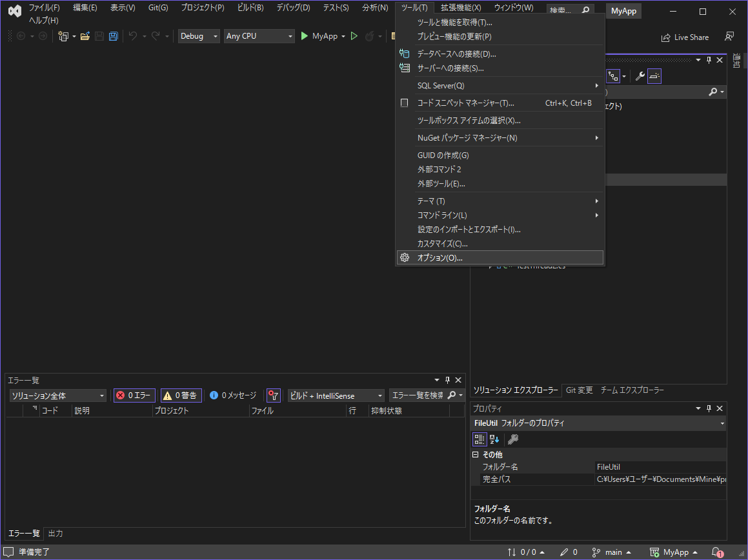Start debugging MyApp with green play button
Image resolution: width=748 pixels, height=560 pixels.
pyautogui.click(x=304, y=35)
